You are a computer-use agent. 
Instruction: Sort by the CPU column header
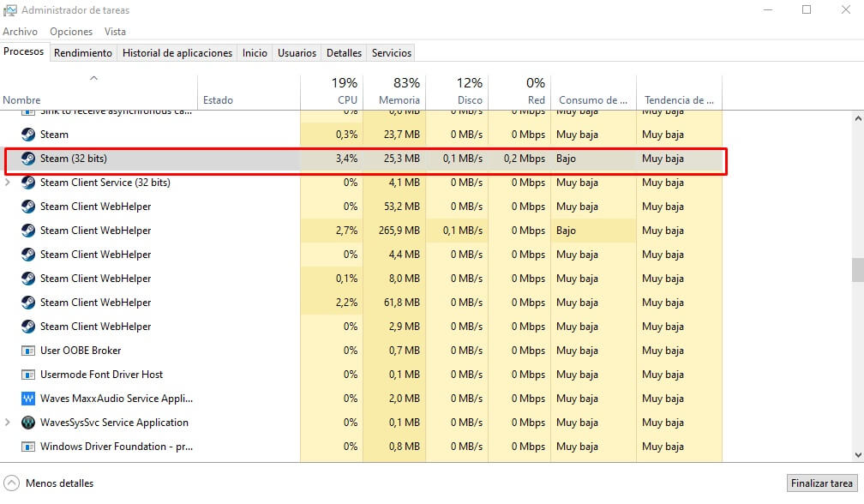click(332, 92)
